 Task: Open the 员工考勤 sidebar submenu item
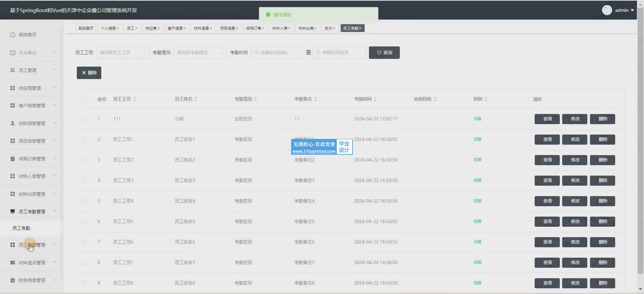(x=32, y=228)
